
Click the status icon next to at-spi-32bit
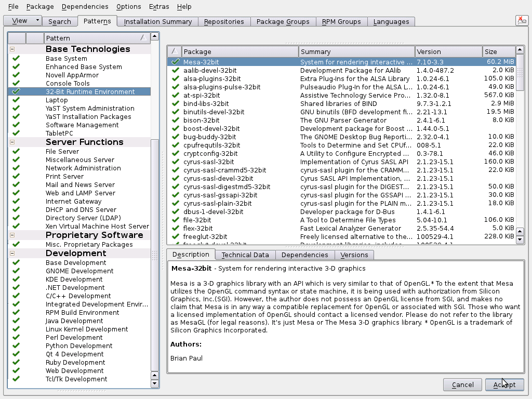point(175,95)
